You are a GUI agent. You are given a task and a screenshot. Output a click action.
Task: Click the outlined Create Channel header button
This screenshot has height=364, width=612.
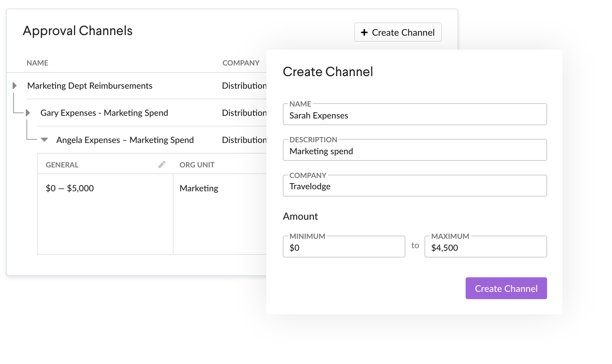click(x=398, y=32)
